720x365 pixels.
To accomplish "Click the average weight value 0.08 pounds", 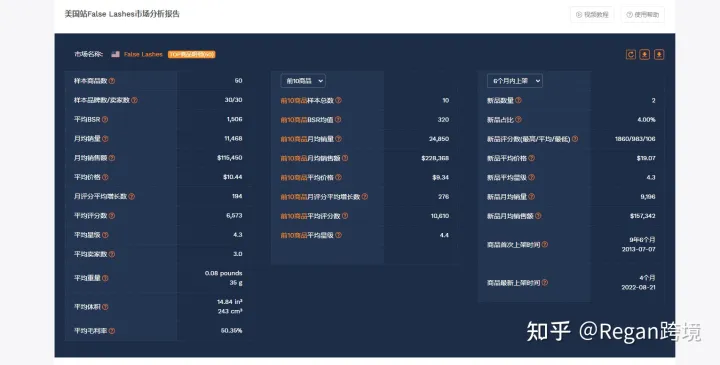I will point(224,273).
